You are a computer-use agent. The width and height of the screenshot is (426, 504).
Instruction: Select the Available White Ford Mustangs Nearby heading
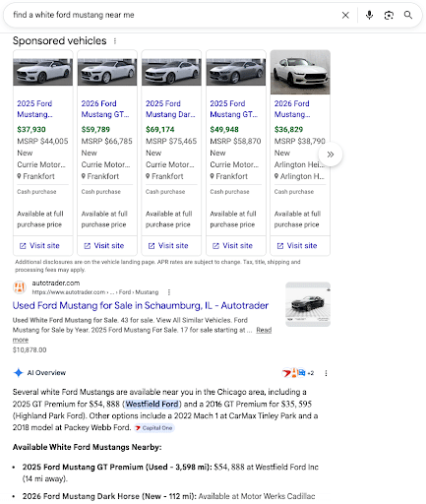[87, 447]
